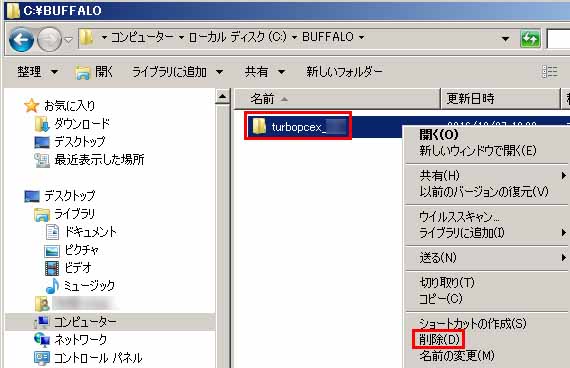Viewport: 570px width, 368px height.
Task: Click the navigation pane scroll-up arrow
Action: click(x=222, y=96)
